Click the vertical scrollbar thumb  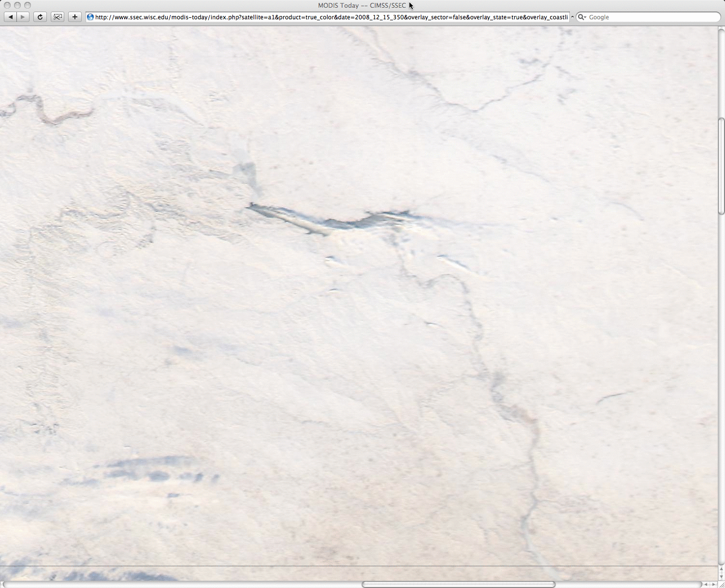click(x=722, y=166)
